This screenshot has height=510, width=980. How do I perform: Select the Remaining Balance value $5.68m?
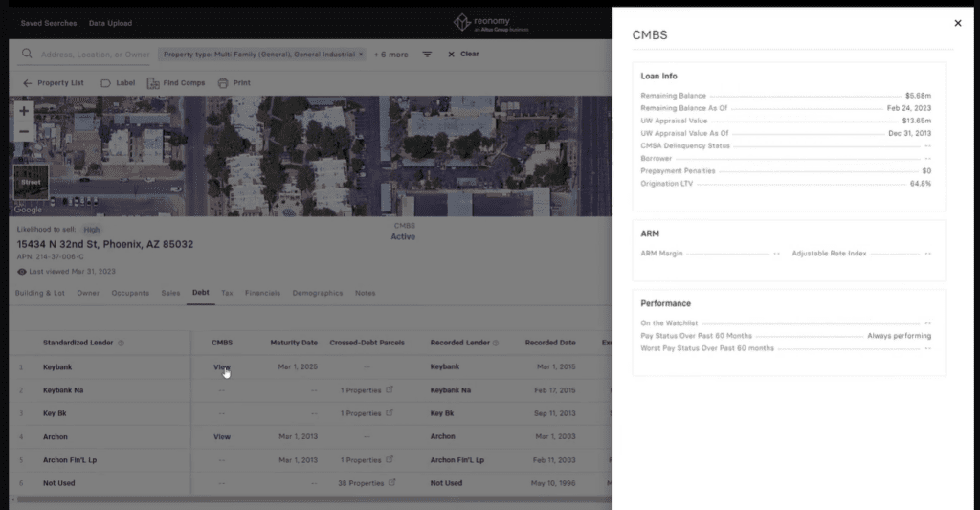coord(918,96)
